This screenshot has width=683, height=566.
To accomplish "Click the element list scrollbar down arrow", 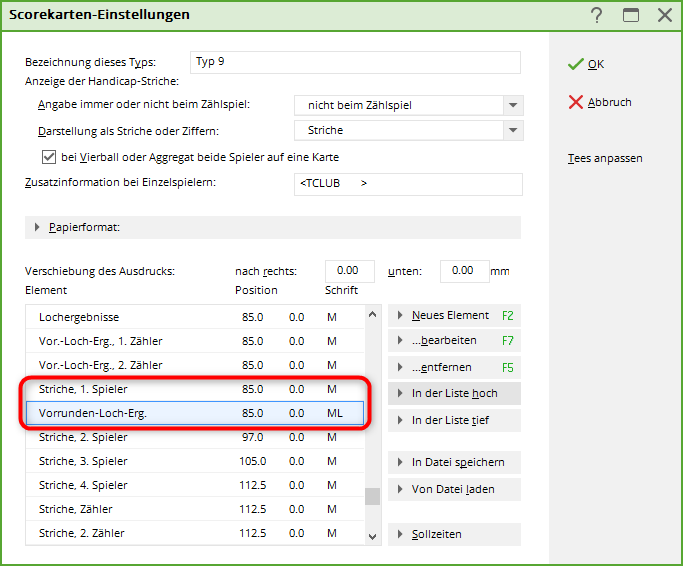I will 373,536.
